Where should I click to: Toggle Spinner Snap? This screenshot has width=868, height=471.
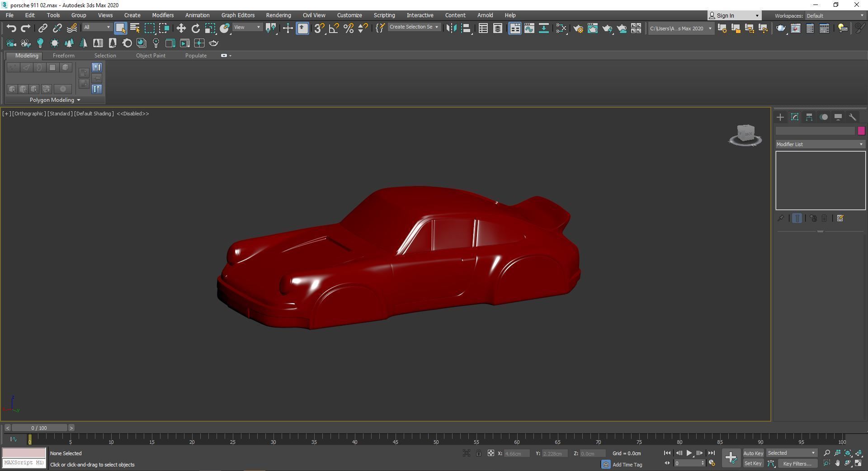pos(363,28)
